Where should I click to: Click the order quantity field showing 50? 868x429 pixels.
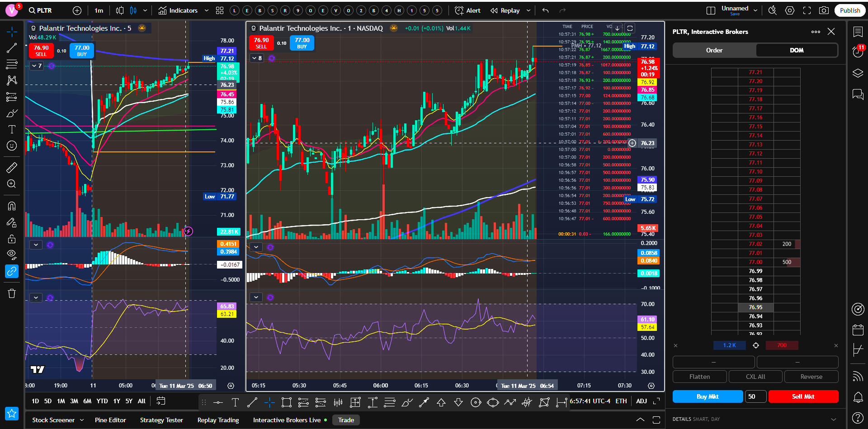[755, 396]
